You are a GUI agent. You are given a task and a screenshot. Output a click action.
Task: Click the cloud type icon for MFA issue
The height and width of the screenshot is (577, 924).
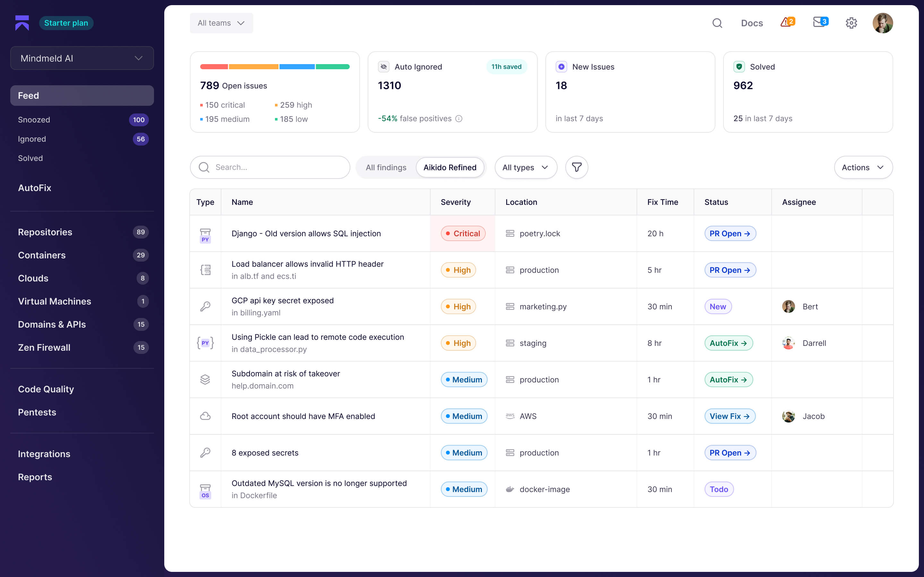click(x=205, y=416)
